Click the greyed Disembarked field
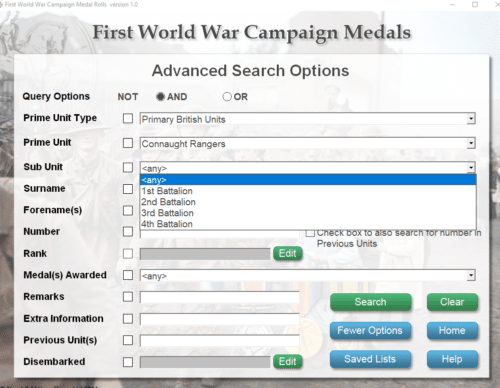Viewport: 500px width, 388px height. pos(205,362)
